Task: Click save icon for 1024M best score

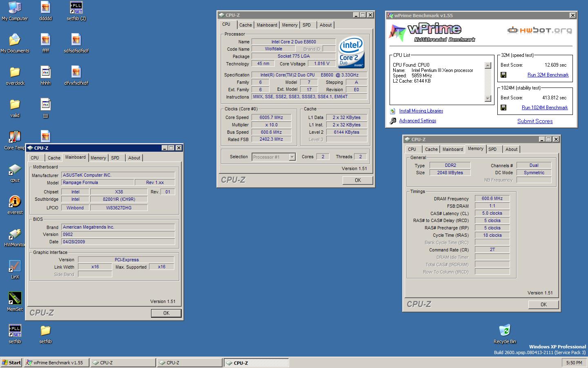Action: coord(503,108)
